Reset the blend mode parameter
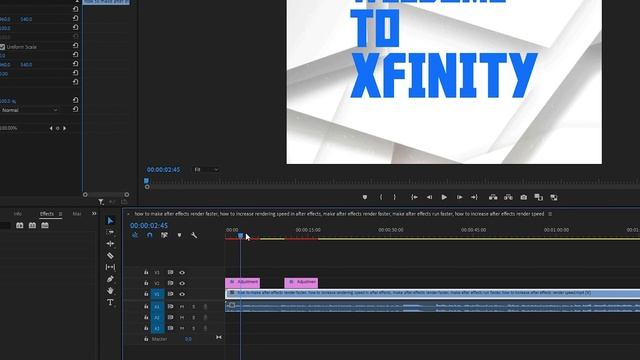Screen dimensions: 640x360 pyautogui.click(x=76, y=109)
